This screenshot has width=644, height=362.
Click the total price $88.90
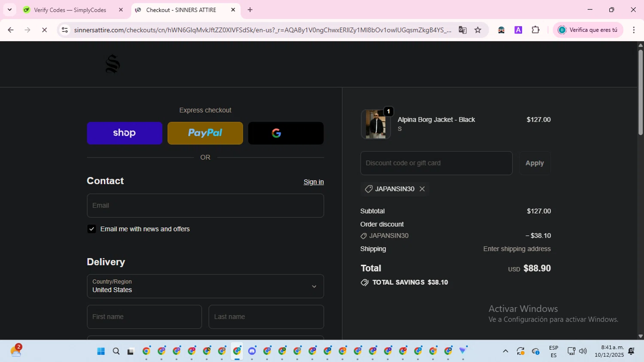coord(537,268)
